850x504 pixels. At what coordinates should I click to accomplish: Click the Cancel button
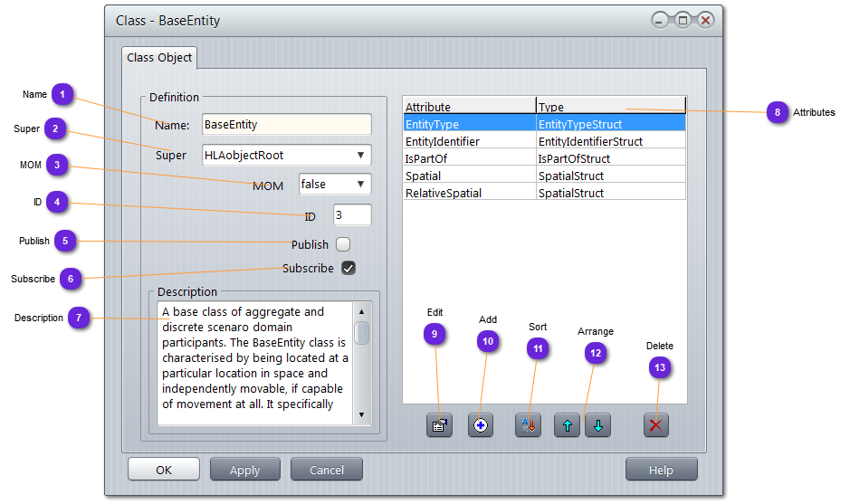click(327, 470)
